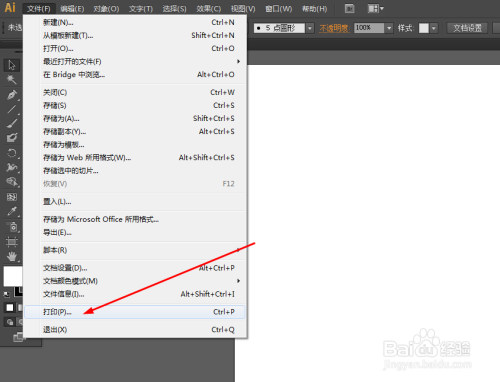Screen dimensions: 500x382
Task: Click the Ai application logo
Action: tap(10, 8)
